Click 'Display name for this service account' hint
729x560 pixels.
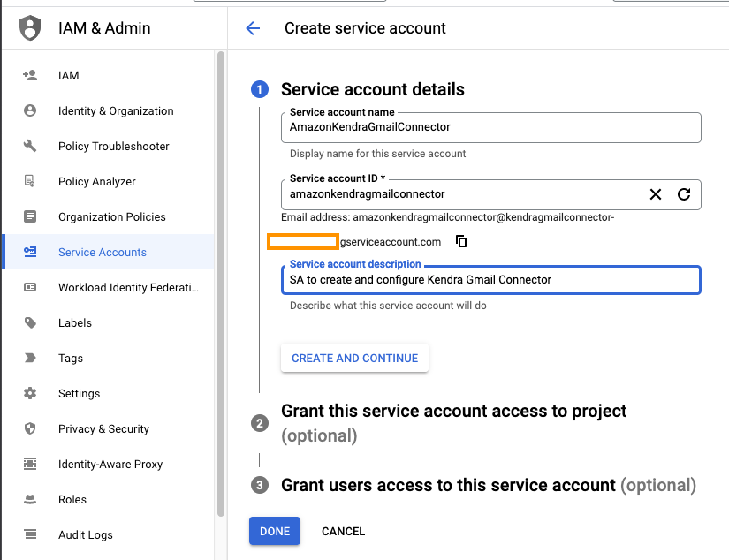pos(377,154)
